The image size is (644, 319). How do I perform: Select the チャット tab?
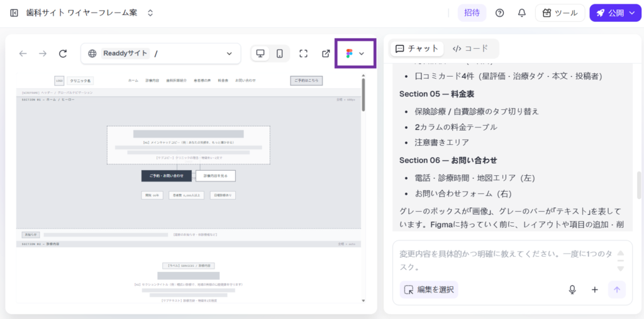(417, 48)
